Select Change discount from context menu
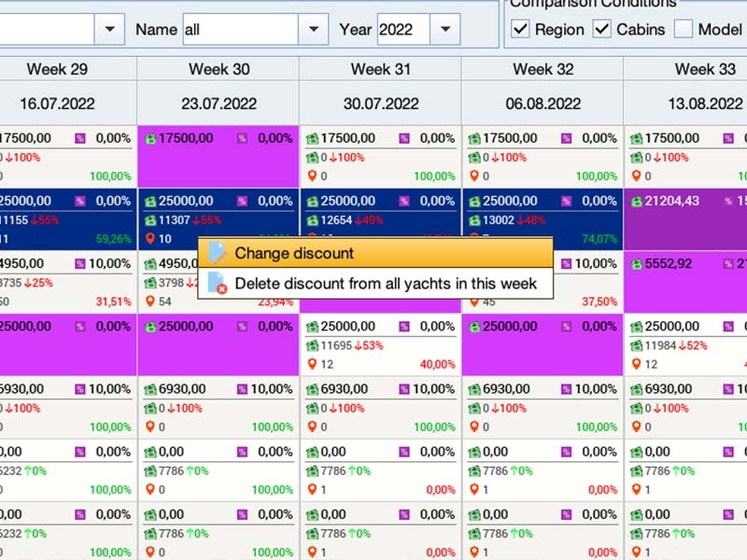Image resolution: width=747 pixels, height=560 pixels. tap(293, 253)
